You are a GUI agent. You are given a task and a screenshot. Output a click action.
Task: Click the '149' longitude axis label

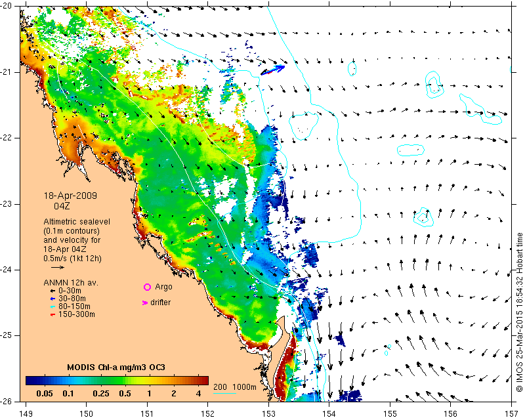coord(26,414)
